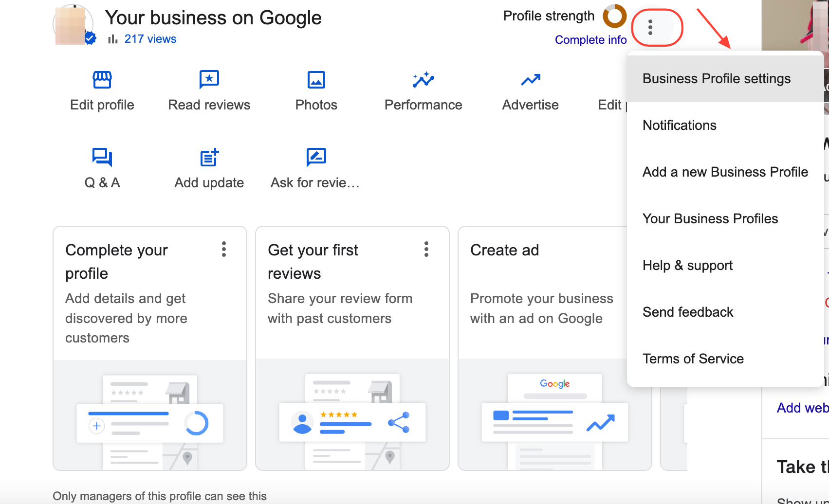This screenshot has height=504, width=829.
Task: Open the 217 views link
Action: 150,39
